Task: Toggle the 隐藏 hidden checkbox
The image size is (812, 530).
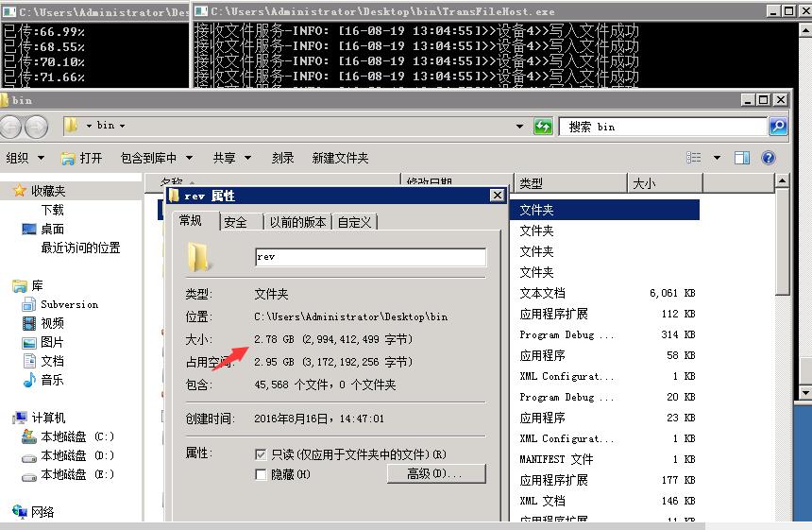Action: [x=261, y=474]
